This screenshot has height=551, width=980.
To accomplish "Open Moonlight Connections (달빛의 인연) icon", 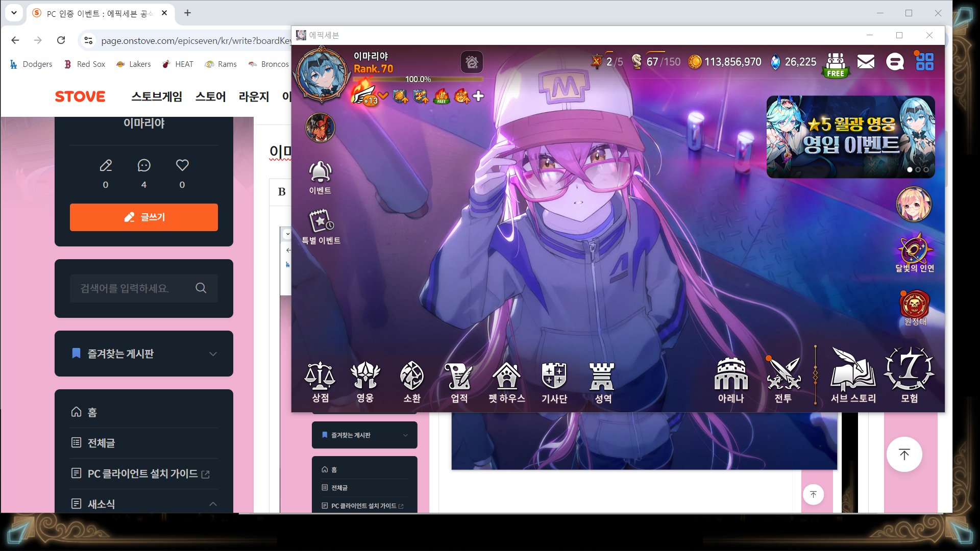I will tap(915, 253).
